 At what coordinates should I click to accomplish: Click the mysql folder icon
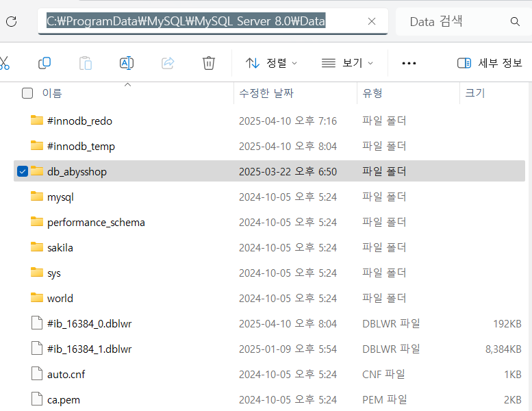pyautogui.click(x=37, y=197)
